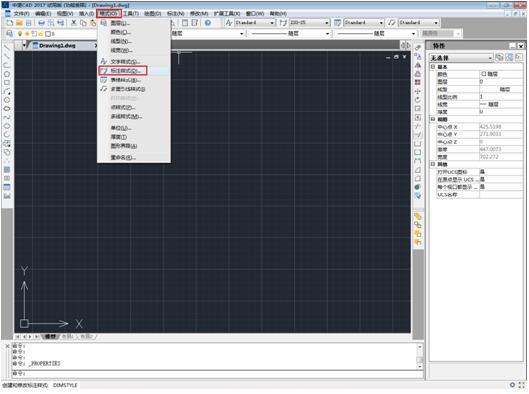529x394 pixels.
Task: Toggle the layer sun freeze icon
Action: (x=27, y=34)
